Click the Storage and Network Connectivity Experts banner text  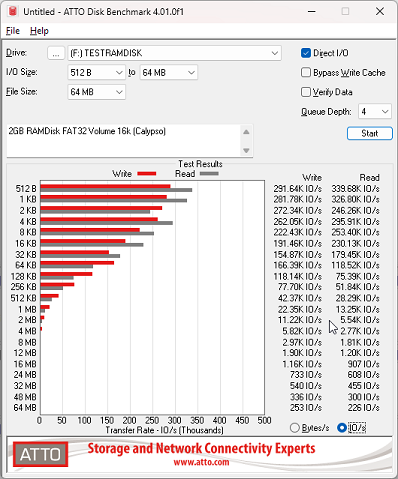pos(201,448)
